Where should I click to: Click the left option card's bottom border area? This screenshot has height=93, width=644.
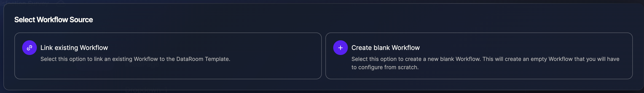pos(168,79)
